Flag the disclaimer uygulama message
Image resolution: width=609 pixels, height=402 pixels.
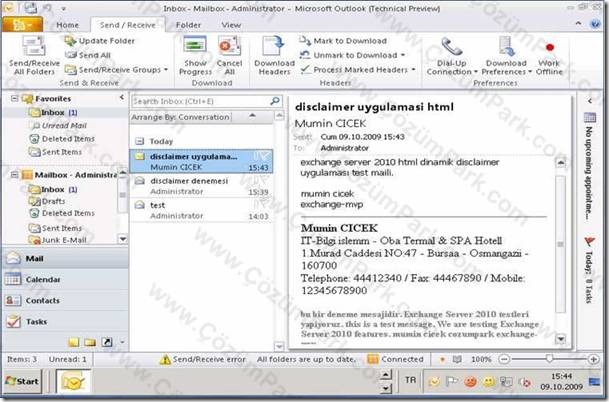click(x=264, y=156)
